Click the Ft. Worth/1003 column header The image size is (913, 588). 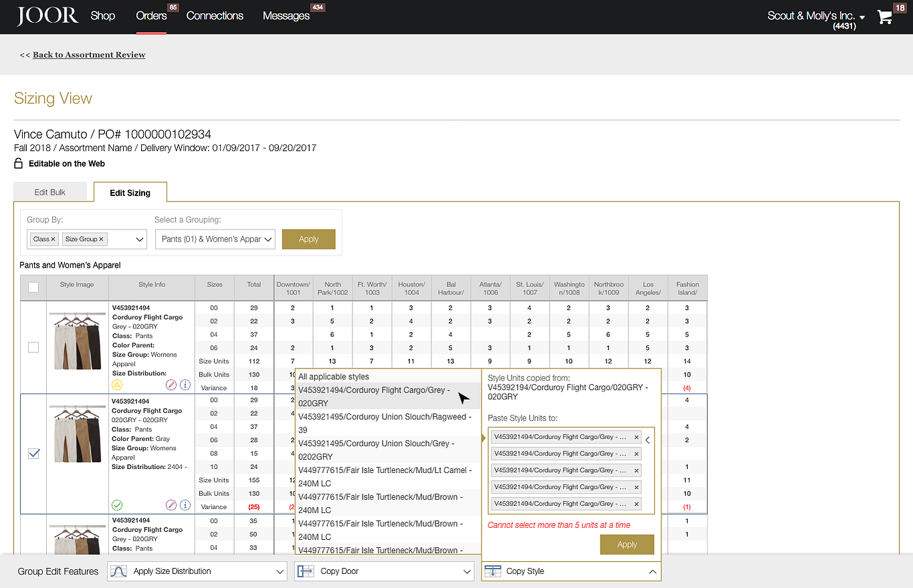pos(372,288)
